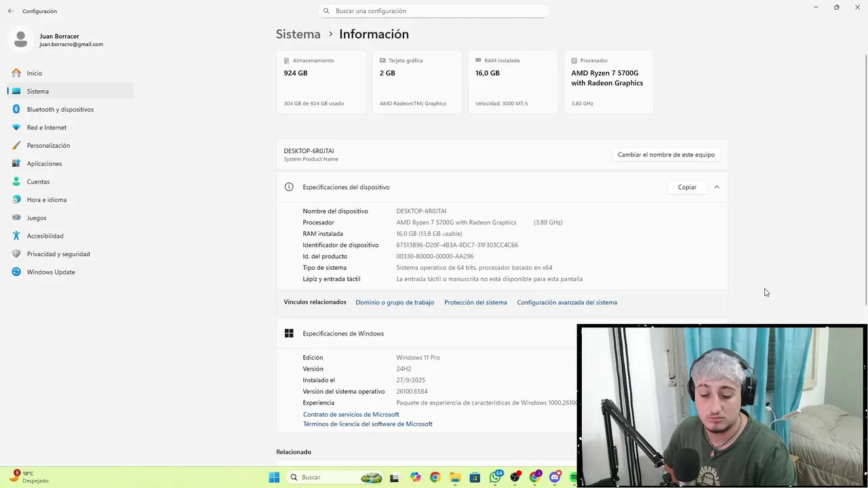868x488 pixels.
Task: Open Configuración avanzada del sistema link
Action: tap(567, 302)
